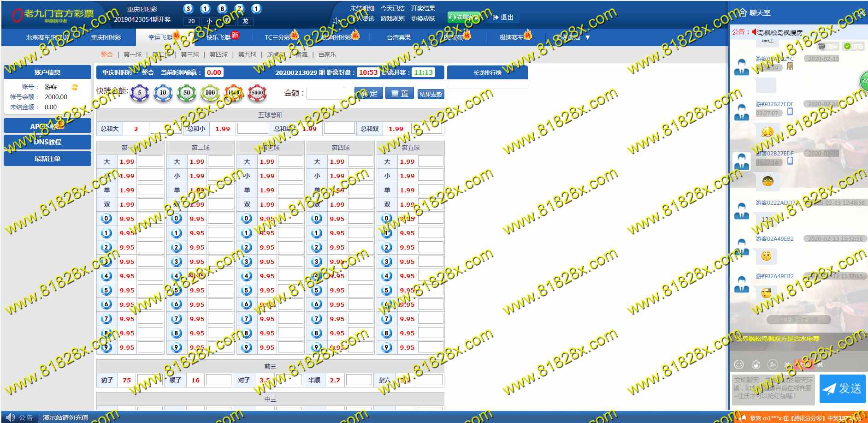868x423 pixels.
Task: Select the 5 quick-amount chip
Action: [x=139, y=93]
